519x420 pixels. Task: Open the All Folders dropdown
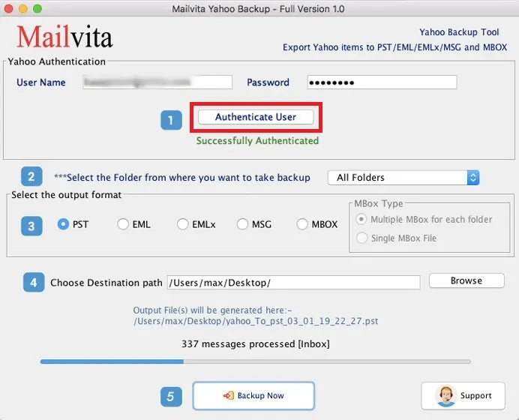[403, 178]
